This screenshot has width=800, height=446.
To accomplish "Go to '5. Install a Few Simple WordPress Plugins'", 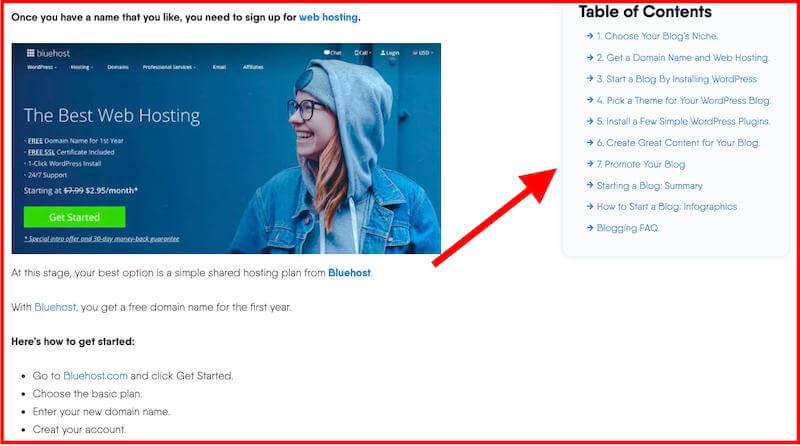I will tap(683, 121).
